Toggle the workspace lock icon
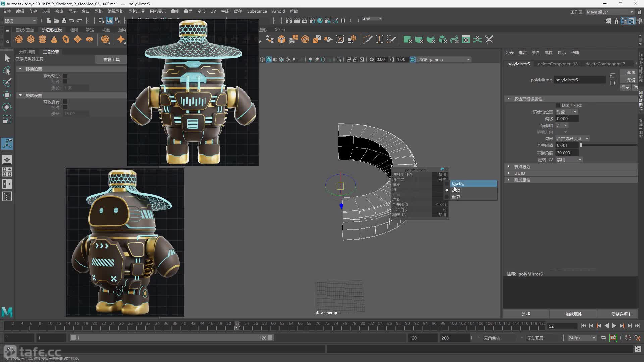 (x=640, y=12)
